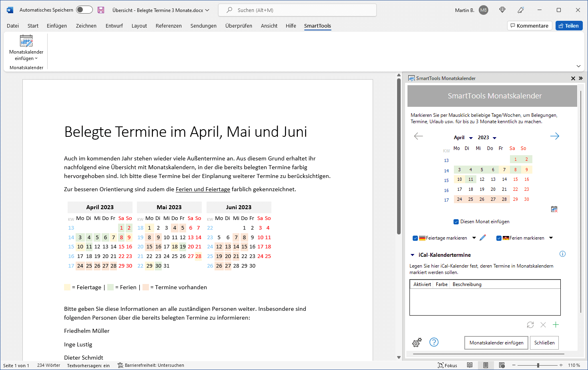The width and height of the screenshot is (588, 370).
Task: Click the iCal info icon
Action: click(562, 254)
